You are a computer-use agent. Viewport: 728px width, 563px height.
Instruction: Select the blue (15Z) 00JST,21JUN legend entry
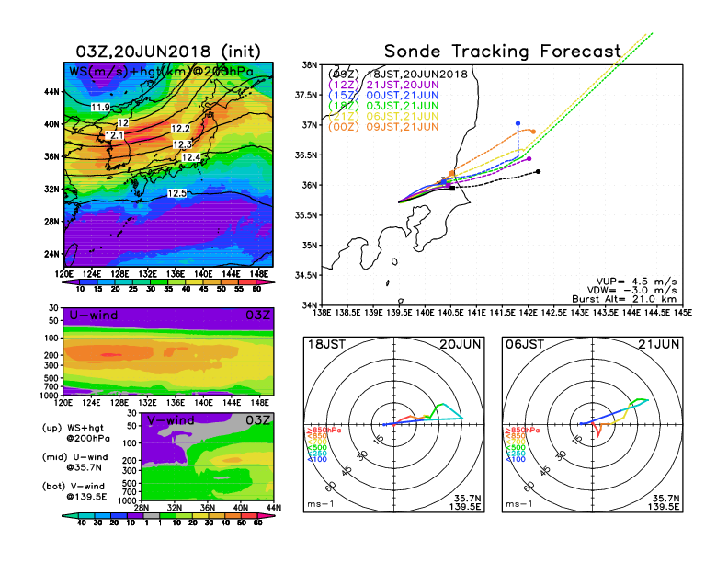[383, 96]
